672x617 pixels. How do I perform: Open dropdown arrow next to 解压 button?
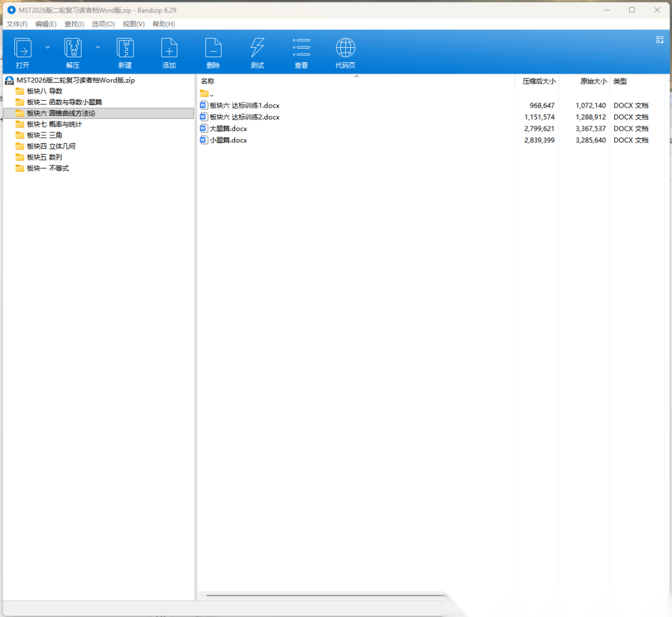[x=98, y=47]
